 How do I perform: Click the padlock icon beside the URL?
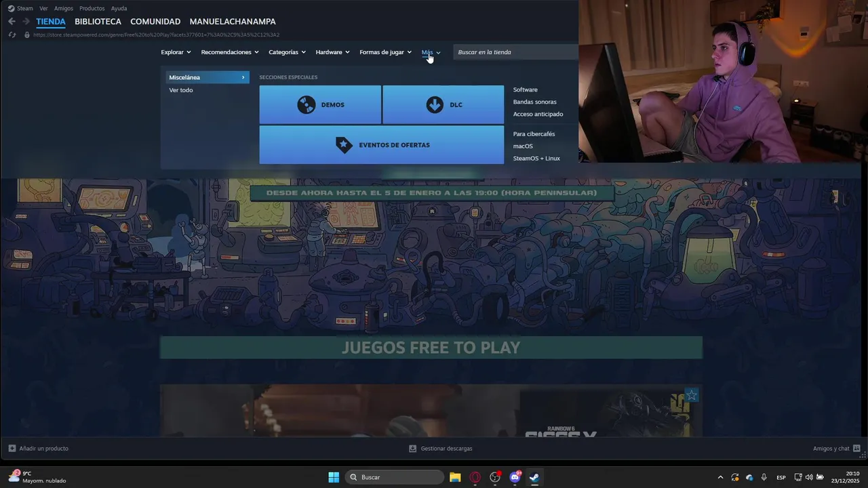[27, 35]
